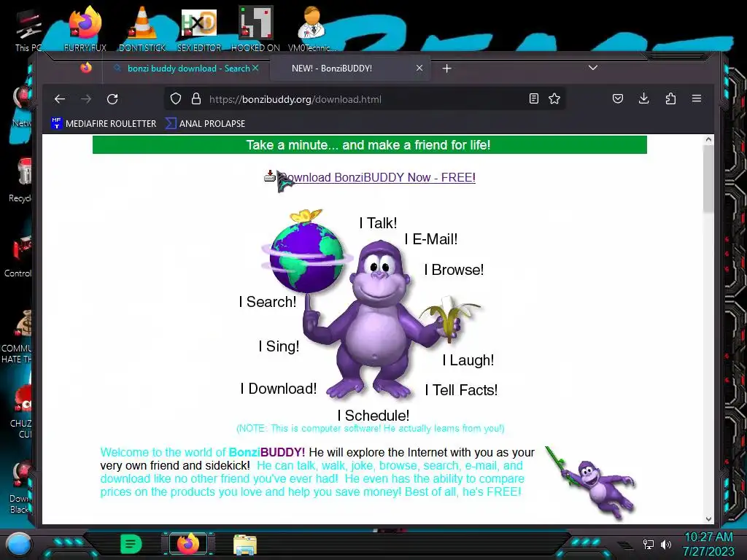Screen dimensions: 747x560
Task: Expand the list all tabs chevron
Action: [592, 68]
